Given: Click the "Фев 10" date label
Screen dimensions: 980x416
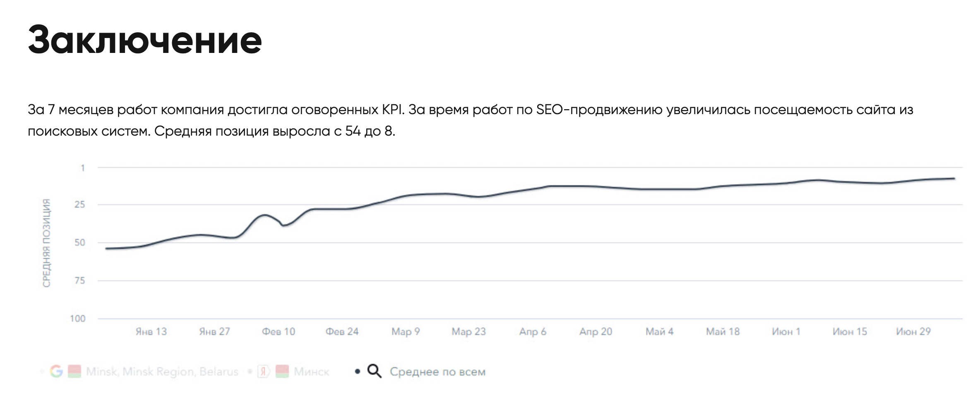Looking at the screenshot, I should pyautogui.click(x=279, y=332).
